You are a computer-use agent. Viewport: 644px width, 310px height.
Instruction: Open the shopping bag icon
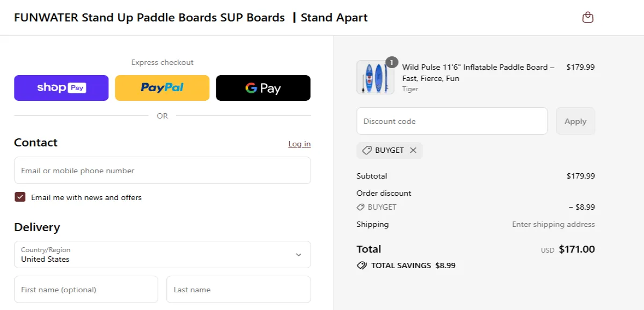coord(588,17)
